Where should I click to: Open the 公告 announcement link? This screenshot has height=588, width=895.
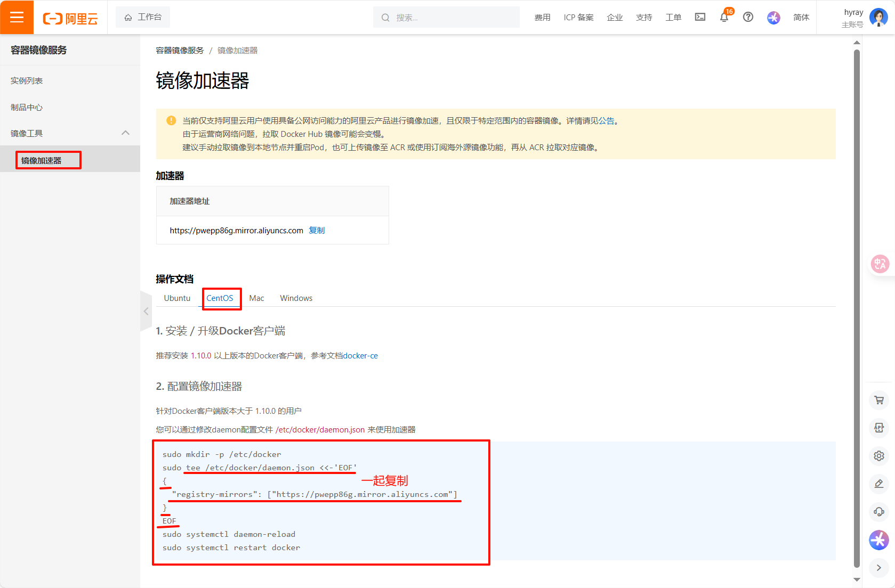point(606,121)
